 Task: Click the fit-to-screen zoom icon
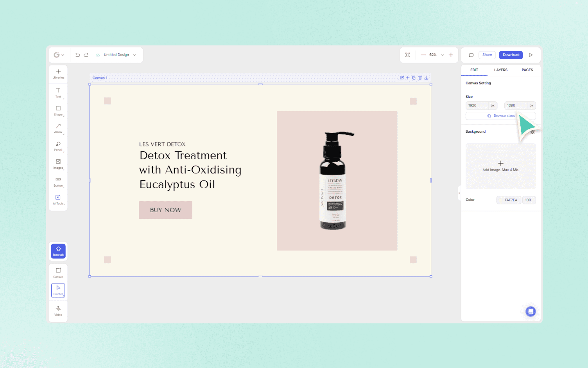click(x=407, y=55)
